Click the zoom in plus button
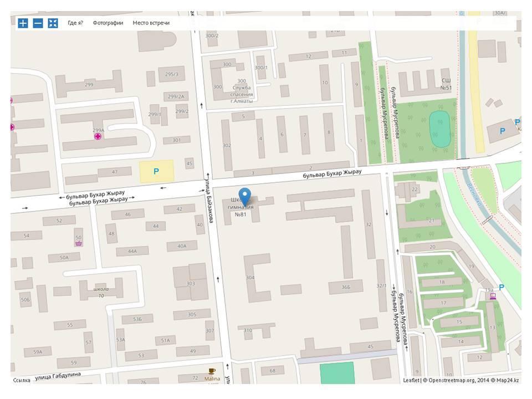This screenshot has height=399, width=532. pyautogui.click(x=23, y=23)
